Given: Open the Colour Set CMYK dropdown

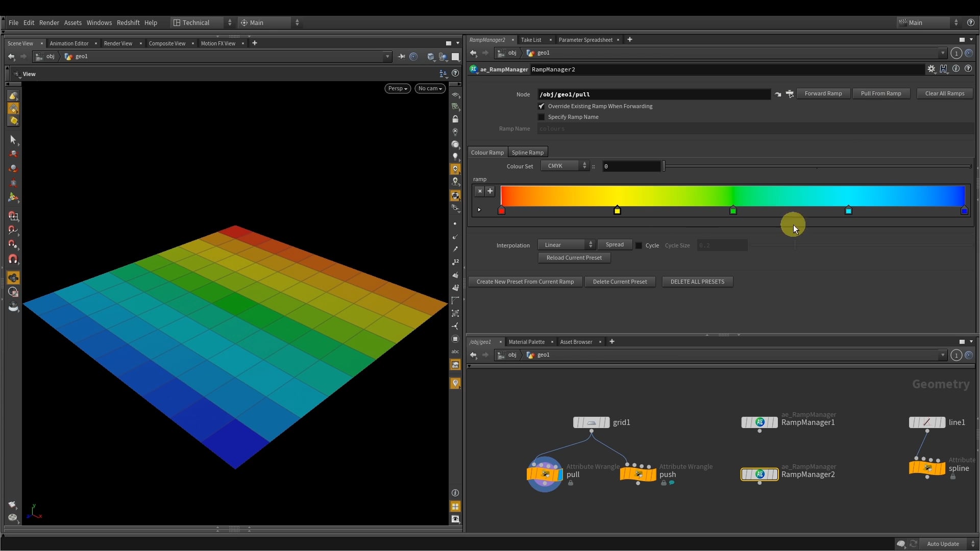Looking at the screenshot, I should click(x=565, y=165).
